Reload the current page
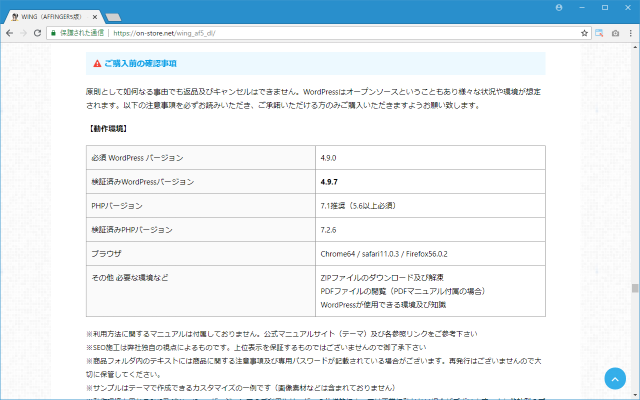Image resolution: width=640 pixels, height=400 pixels. coord(39,33)
